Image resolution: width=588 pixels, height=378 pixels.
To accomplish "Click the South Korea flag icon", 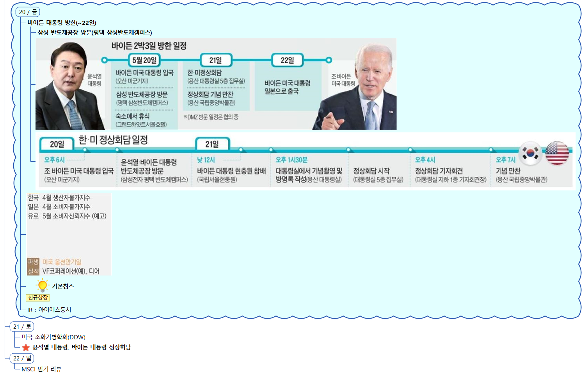I will [531, 153].
